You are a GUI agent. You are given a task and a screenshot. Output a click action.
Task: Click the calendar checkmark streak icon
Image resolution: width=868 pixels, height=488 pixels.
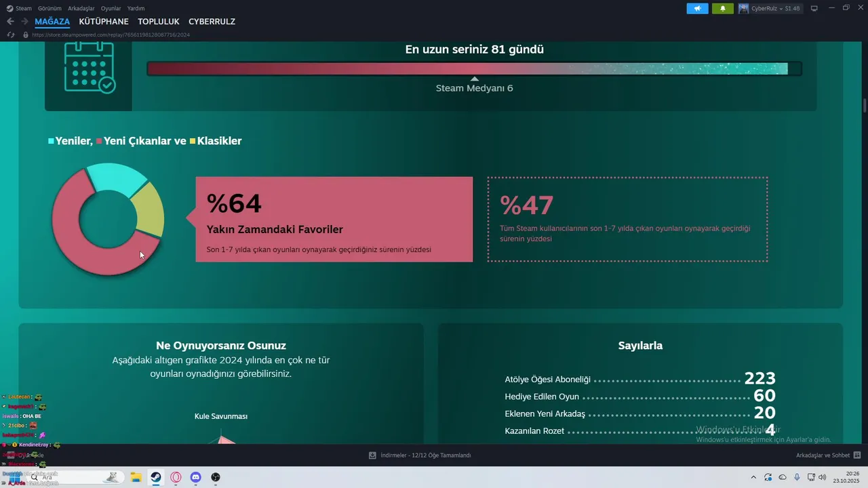tap(90, 68)
